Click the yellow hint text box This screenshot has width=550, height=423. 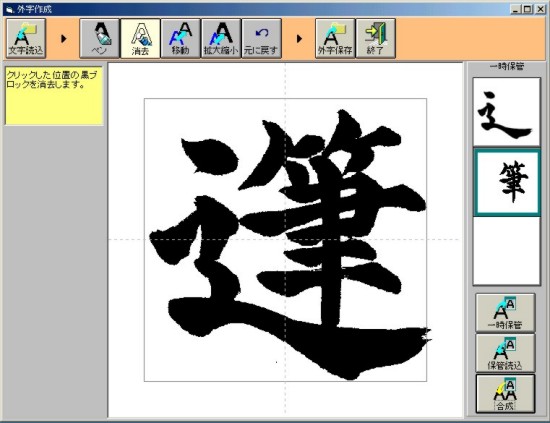click(x=54, y=95)
